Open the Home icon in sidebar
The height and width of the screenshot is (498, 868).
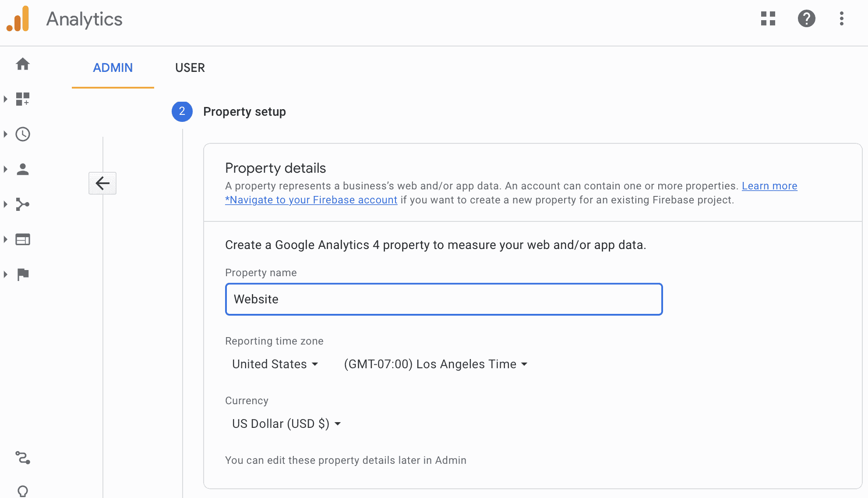pos(23,64)
